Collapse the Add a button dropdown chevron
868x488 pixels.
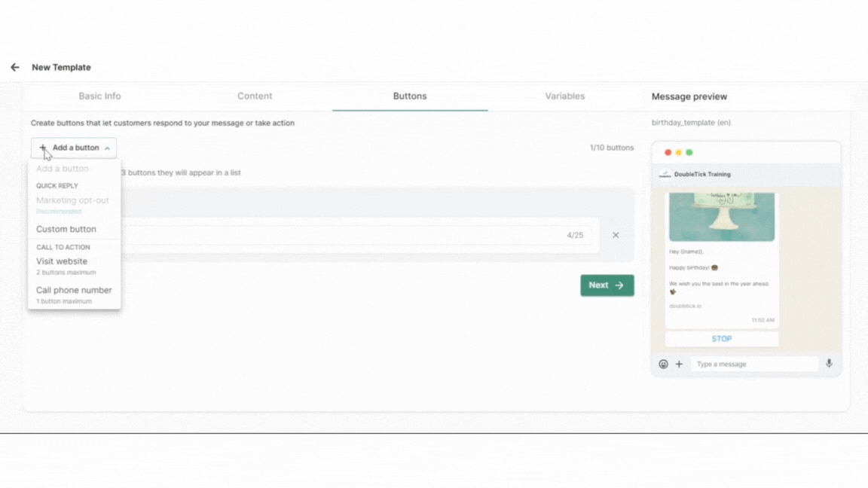pos(107,148)
